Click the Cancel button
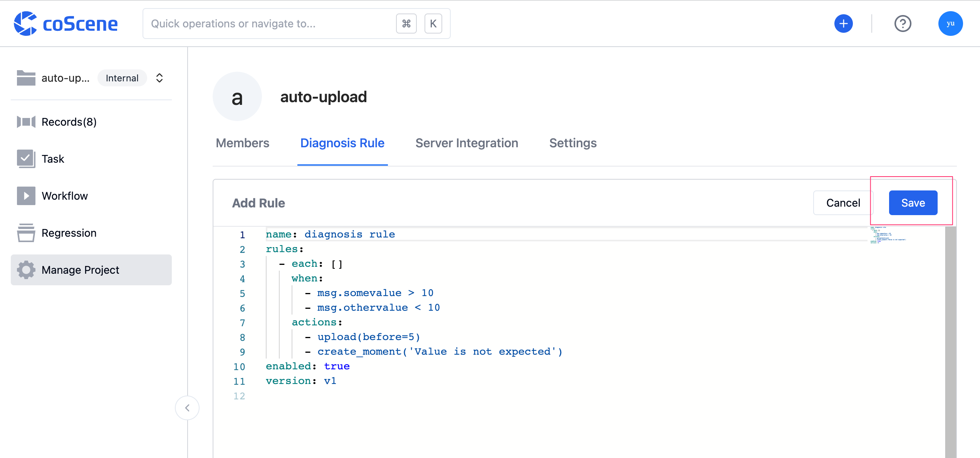 843,203
